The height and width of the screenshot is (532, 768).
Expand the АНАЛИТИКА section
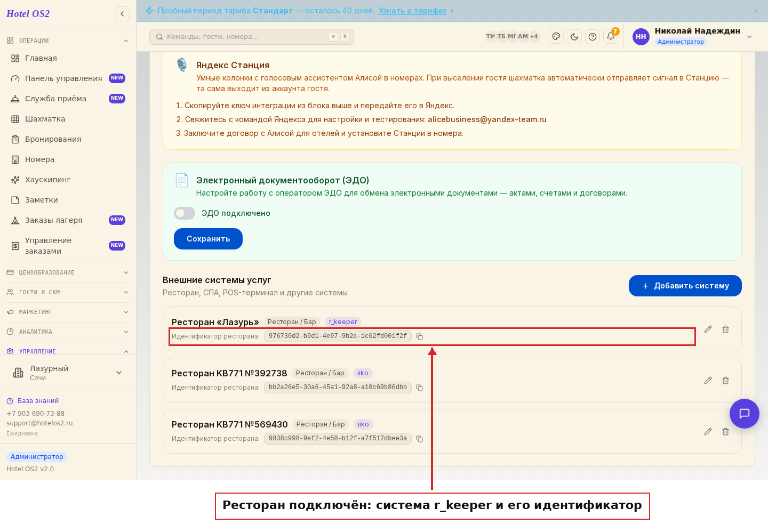68,332
